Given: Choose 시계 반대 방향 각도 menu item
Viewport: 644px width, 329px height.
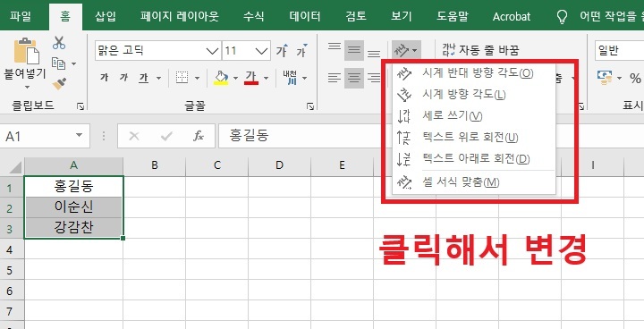Looking at the screenshot, I should coord(474,73).
